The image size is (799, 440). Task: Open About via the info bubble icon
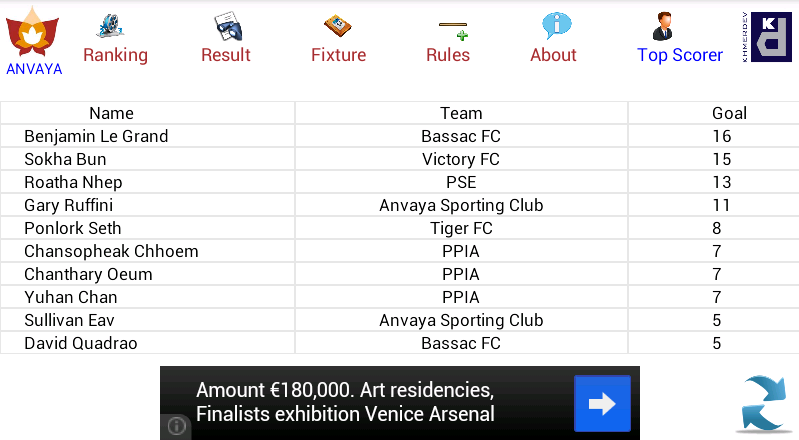coord(556,25)
